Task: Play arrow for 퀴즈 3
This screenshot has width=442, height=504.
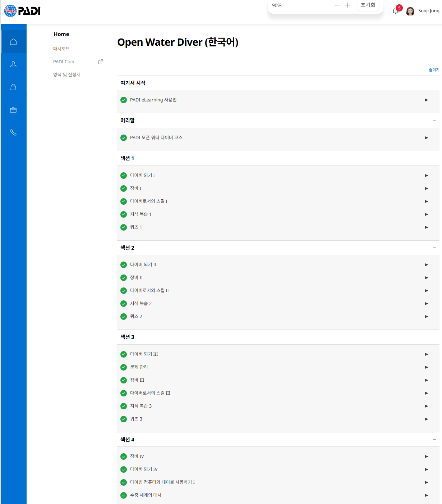Action: [427, 419]
